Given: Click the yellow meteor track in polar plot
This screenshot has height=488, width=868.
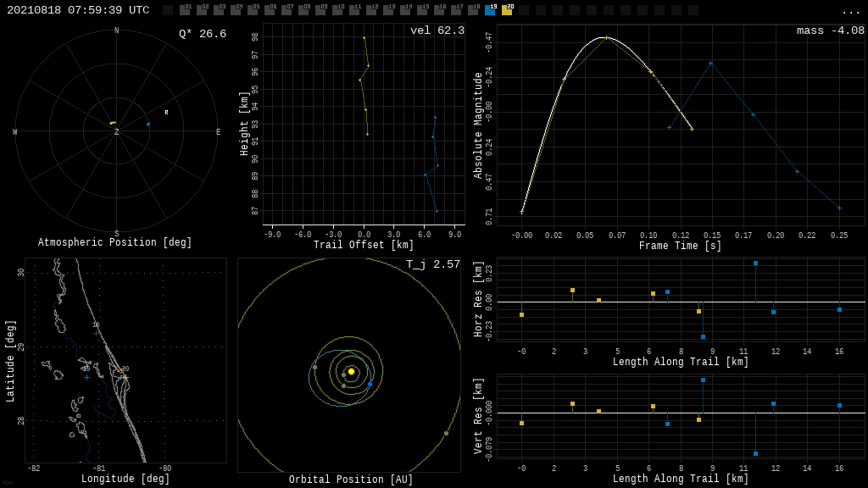Looking at the screenshot, I should point(113,123).
